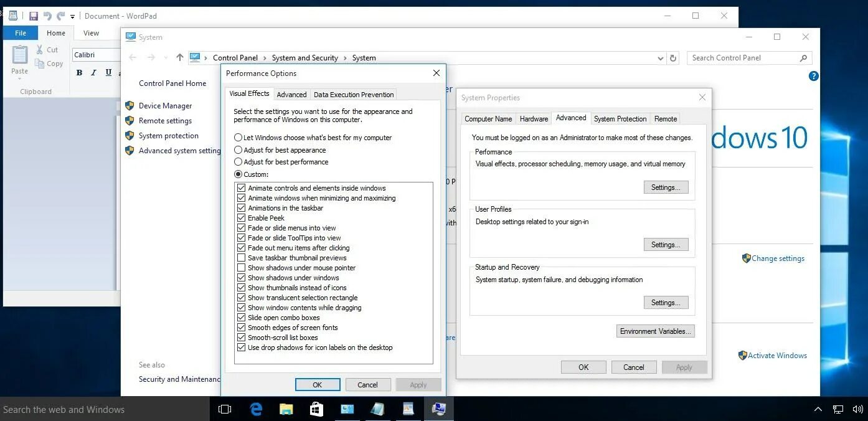Uncheck Smooth edges of screen fonts
This screenshot has width=868, height=421.
pyautogui.click(x=242, y=328)
